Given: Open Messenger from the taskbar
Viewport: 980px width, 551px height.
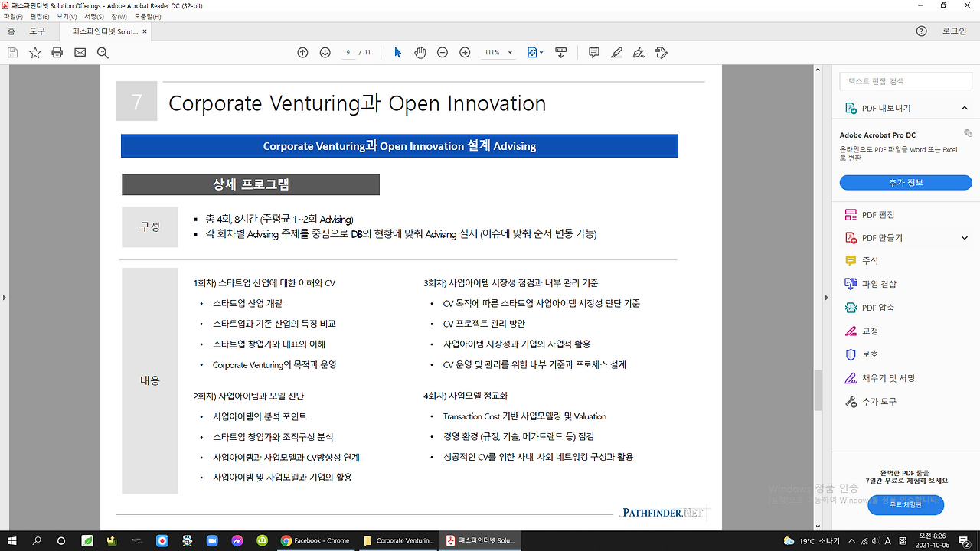Looking at the screenshot, I should (x=237, y=540).
